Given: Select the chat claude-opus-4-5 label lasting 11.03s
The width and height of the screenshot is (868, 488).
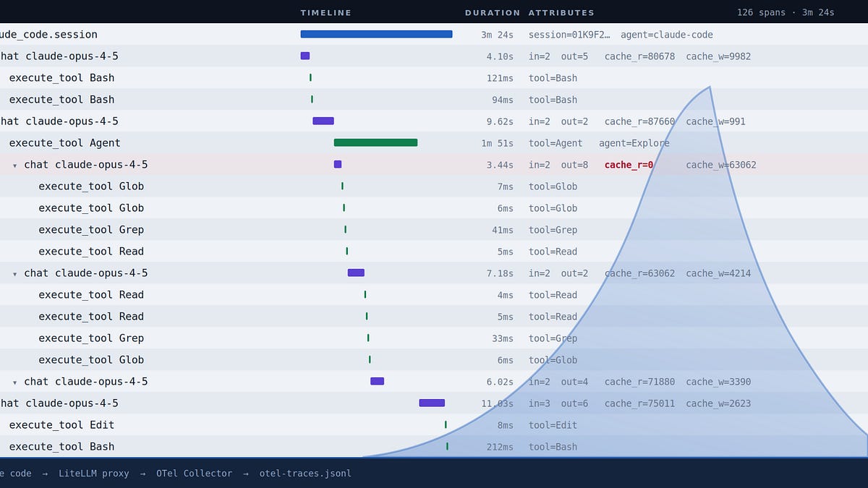Looking at the screenshot, I should coord(59,403).
